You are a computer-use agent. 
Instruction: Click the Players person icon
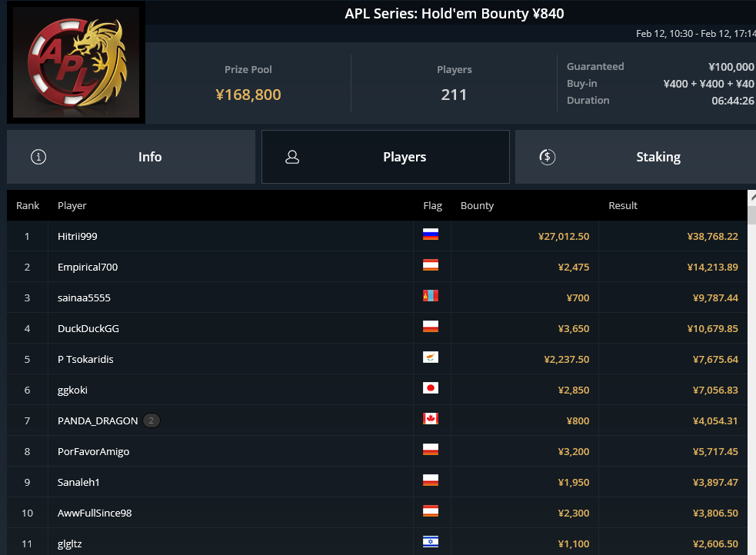292,157
